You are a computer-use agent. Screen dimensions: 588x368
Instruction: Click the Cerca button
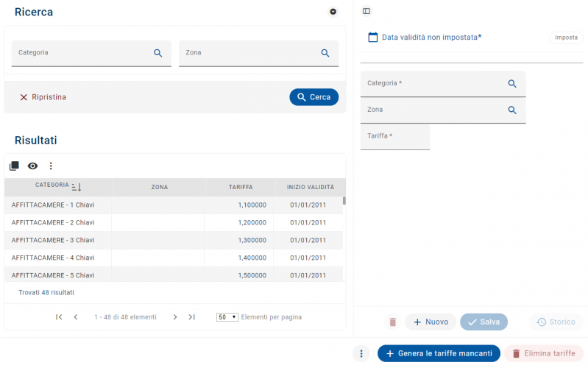[x=314, y=97]
